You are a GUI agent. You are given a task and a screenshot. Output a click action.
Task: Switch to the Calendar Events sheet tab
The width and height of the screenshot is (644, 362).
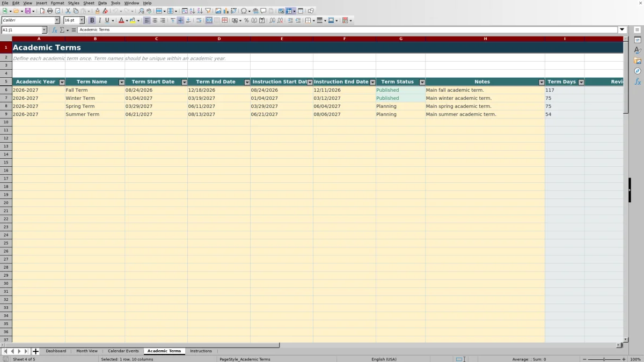[123, 351]
